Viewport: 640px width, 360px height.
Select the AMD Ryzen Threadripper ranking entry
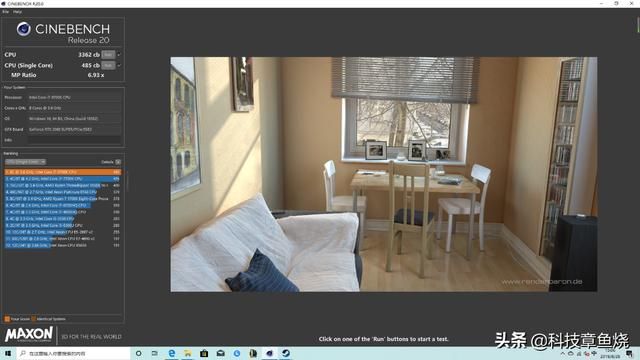pyautogui.click(x=63, y=185)
